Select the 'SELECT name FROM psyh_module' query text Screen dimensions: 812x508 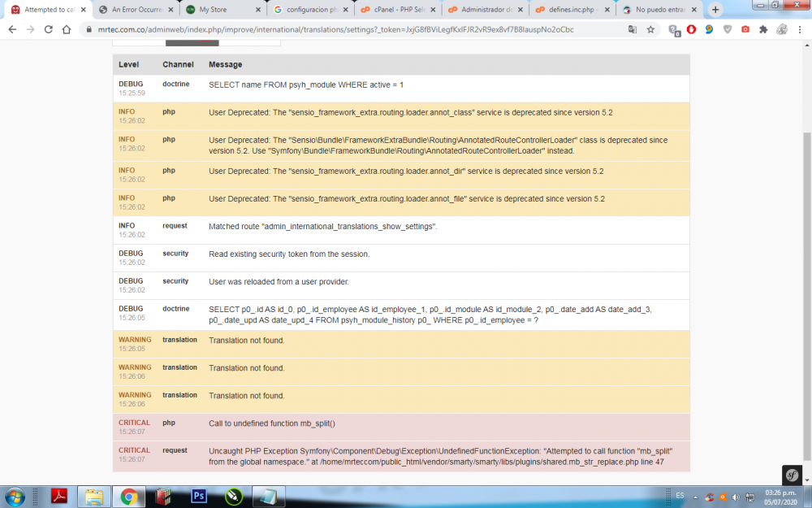[x=306, y=85]
